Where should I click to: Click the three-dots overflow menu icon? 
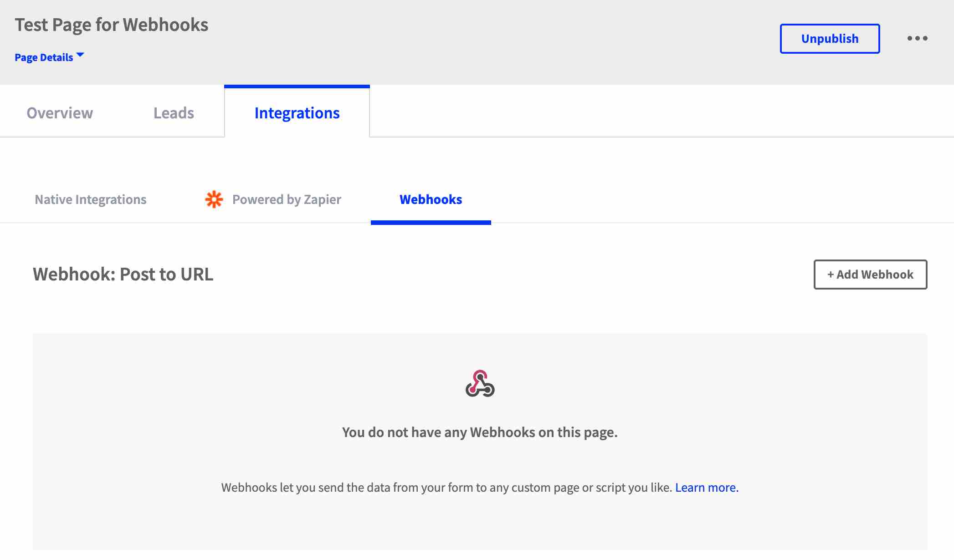click(918, 38)
